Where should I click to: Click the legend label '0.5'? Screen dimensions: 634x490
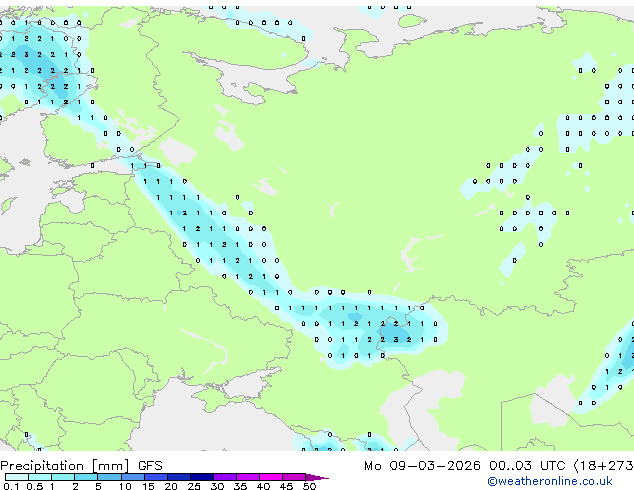tap(35, 486)
